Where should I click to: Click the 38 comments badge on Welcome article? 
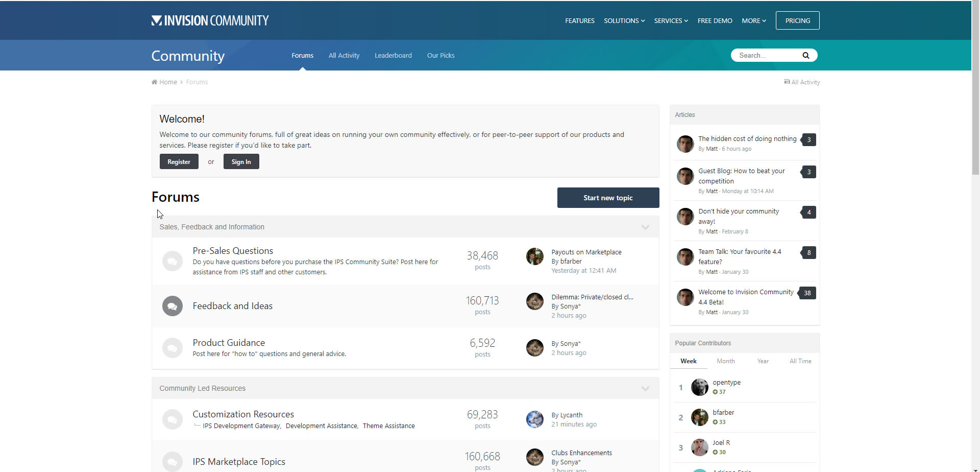807,293
